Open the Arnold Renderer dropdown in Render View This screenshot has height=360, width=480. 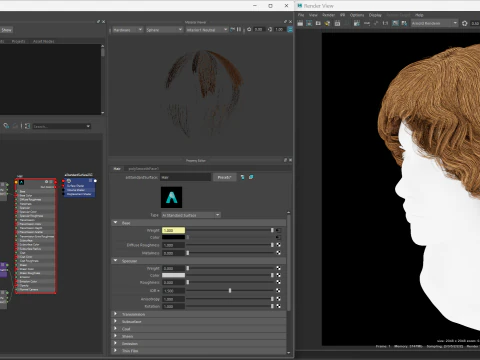[x=435, y=23]
